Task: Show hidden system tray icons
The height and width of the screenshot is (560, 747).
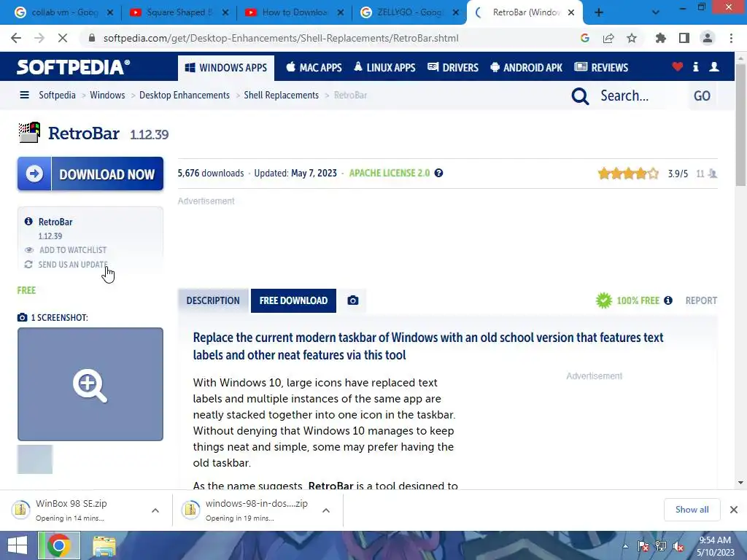Action: click(x=625, y=547)
